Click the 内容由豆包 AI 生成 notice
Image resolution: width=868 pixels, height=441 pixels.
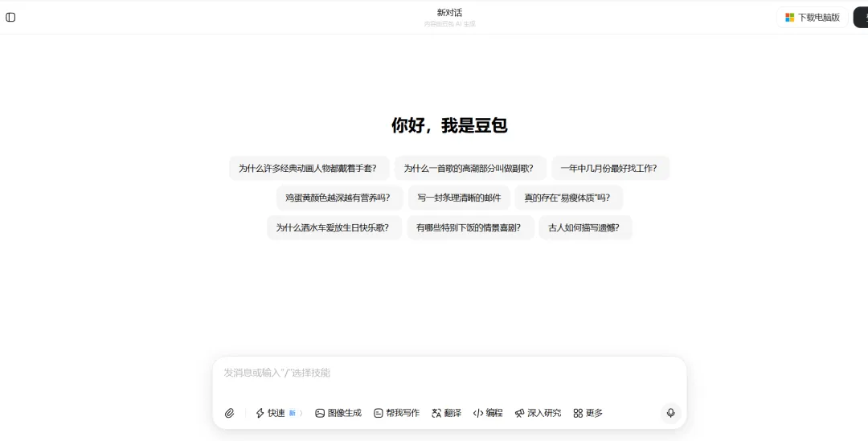point(449,24)
